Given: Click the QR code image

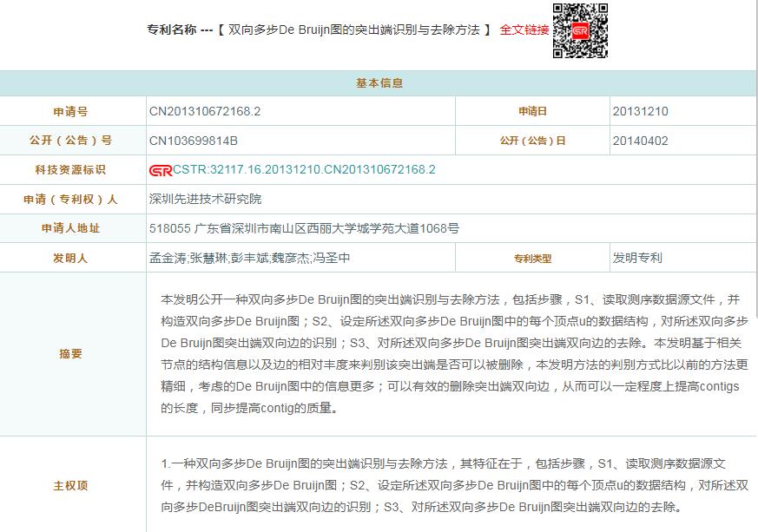Looking at the screenshot, I should coord(580,30).
